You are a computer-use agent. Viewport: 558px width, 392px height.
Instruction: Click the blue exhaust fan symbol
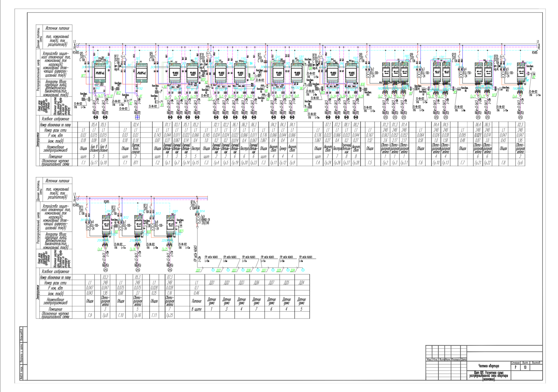coord(137,117)
